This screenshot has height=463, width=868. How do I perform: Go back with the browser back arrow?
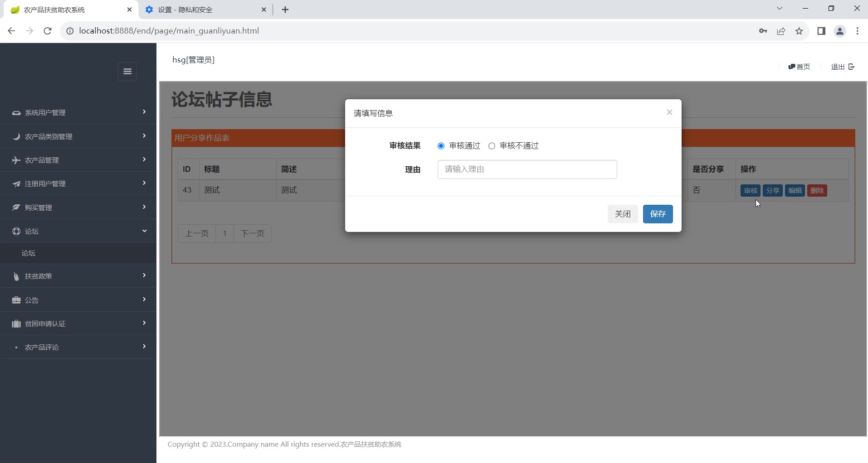pyautogui.click(x=12, y=31)
